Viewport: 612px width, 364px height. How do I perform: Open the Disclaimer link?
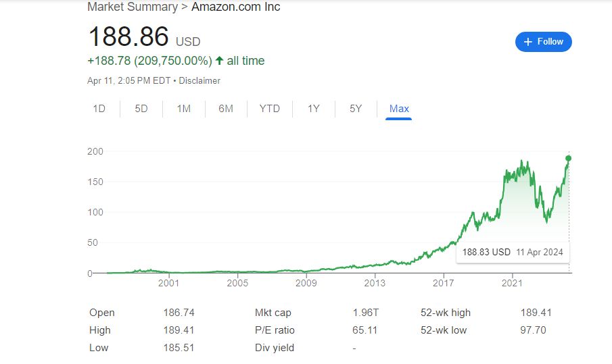[x=200, y=81]
